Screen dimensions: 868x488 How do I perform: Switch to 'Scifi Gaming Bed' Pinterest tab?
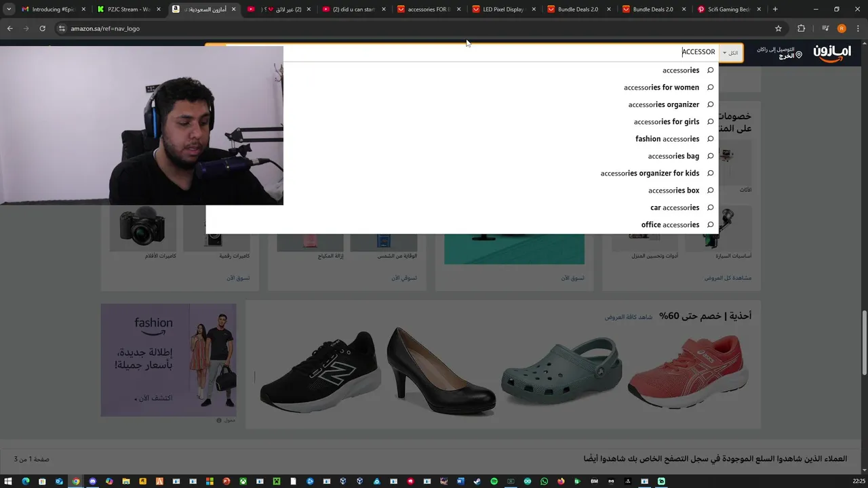[x=729, y=9]
